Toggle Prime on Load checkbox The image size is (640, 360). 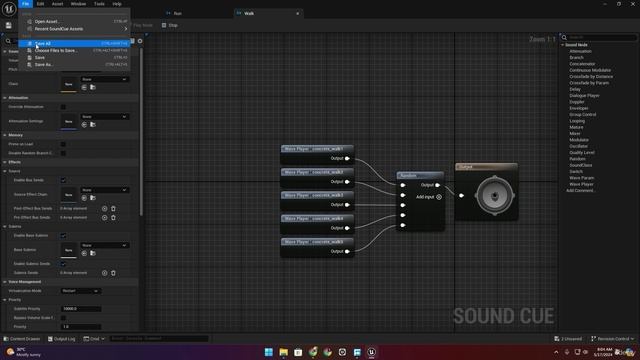(x=63, y=144)
